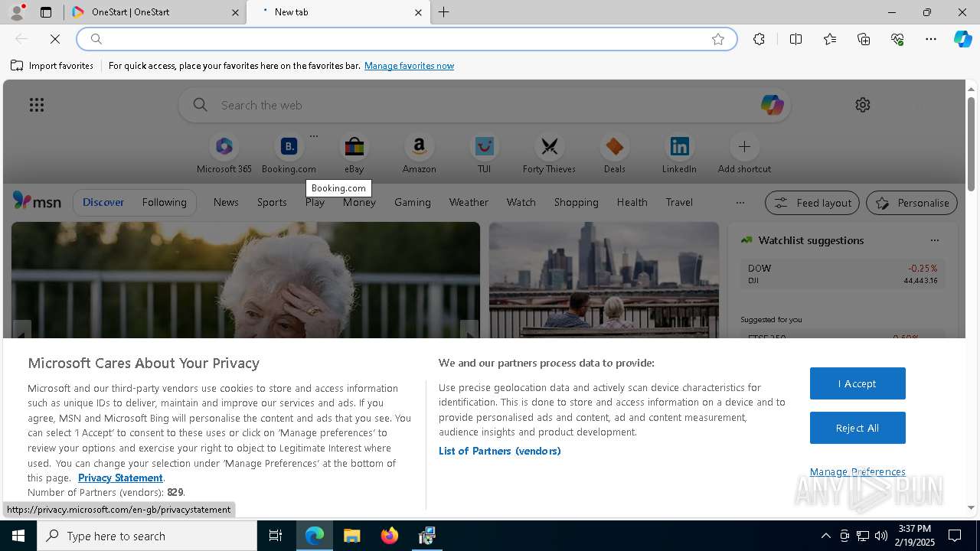The height and width of the screenshot is (551, 980).
Task: Open the TUI shortcut
Action: point(484,154)
